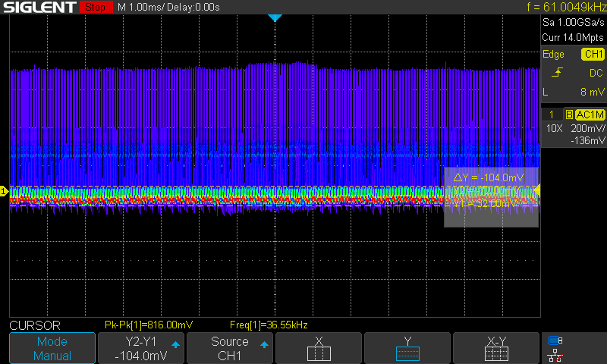Select the CH1 trigger source badge
The image size is (607, 364).
592,54
